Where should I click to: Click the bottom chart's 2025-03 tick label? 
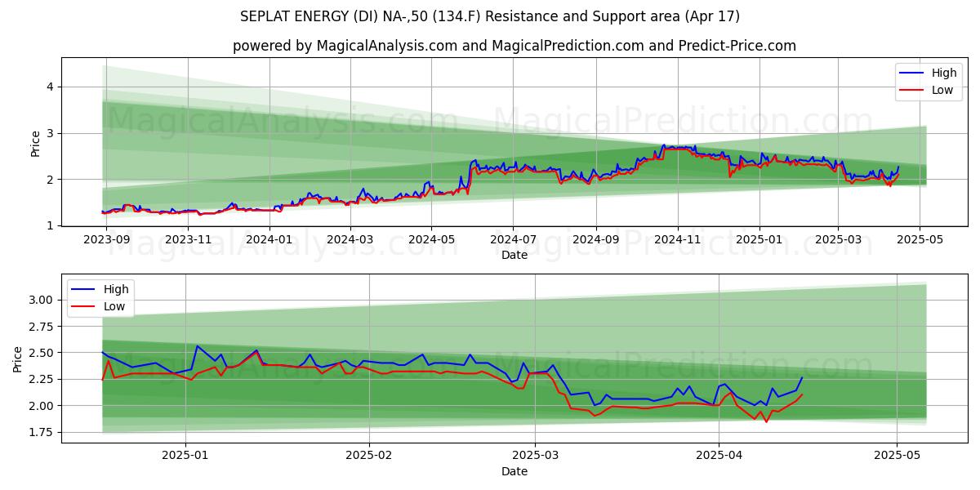535,456
